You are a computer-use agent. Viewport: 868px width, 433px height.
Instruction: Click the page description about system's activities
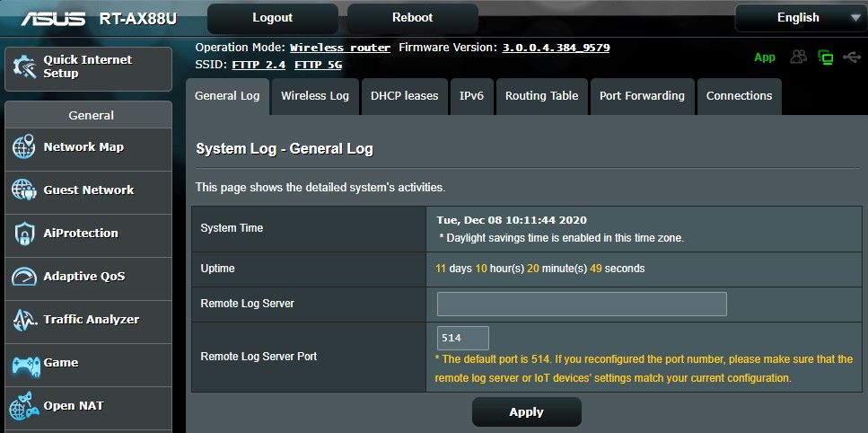point(320,188)
